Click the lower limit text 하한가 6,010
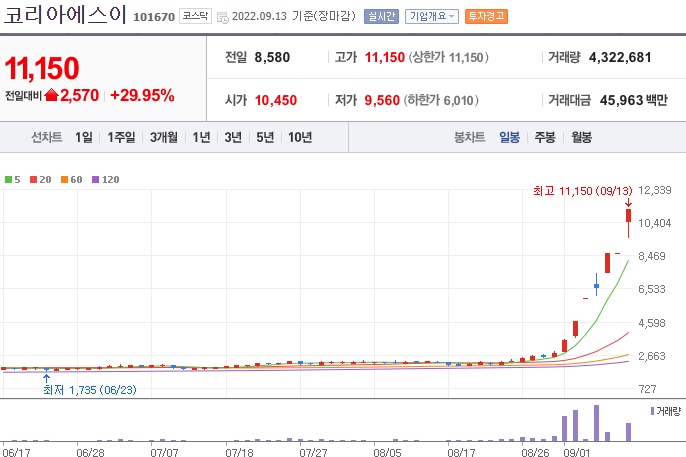The height and width of the screenshot is (457, 686). click(x=441, y=100)
